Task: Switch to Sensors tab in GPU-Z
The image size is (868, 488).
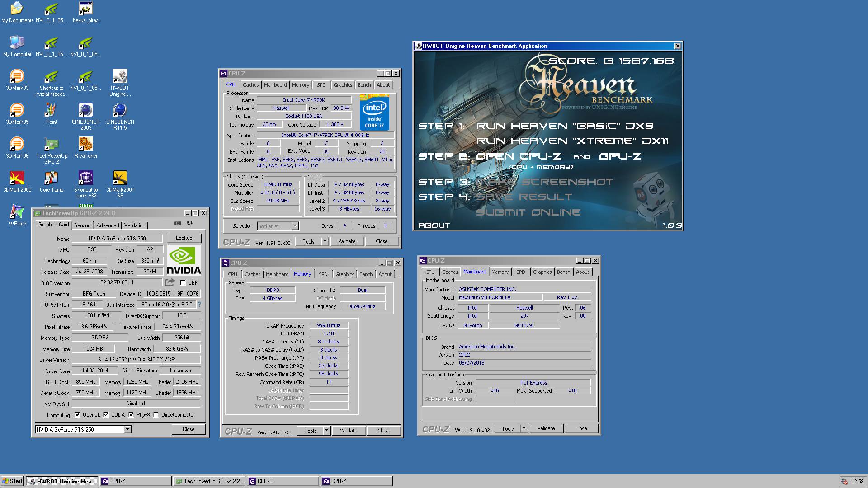Action: (83, 225)
